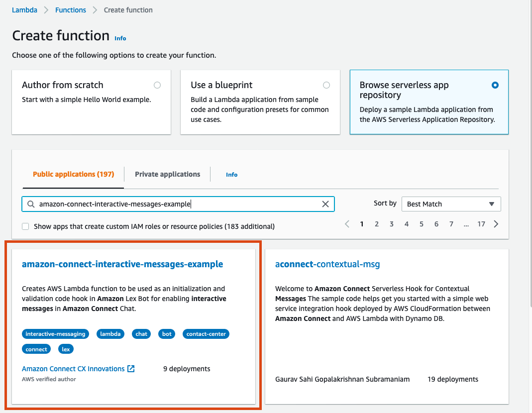Go to next page of results arrow
This screenshot has width=532, height=413.
click(496, 224)
